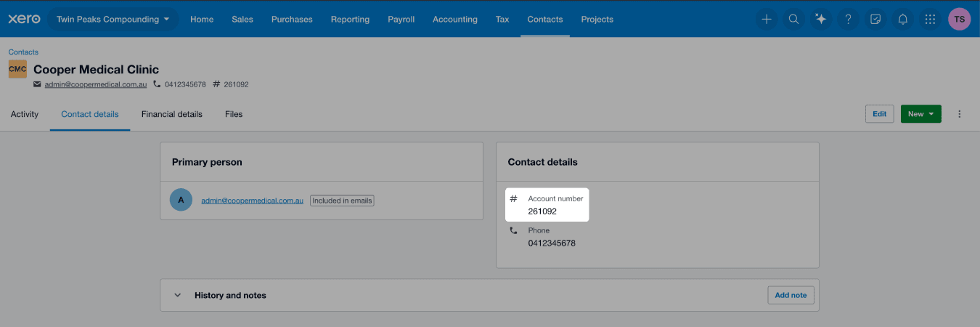This screenshot has width=980, height=327.
Task: Select the Contact details tab
Action: tap(90, 114)
